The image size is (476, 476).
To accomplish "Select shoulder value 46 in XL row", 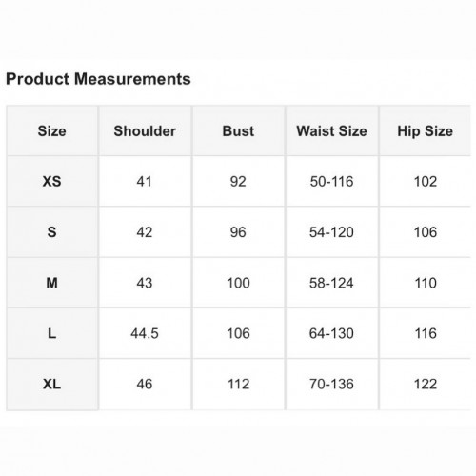I will [145, 384].
